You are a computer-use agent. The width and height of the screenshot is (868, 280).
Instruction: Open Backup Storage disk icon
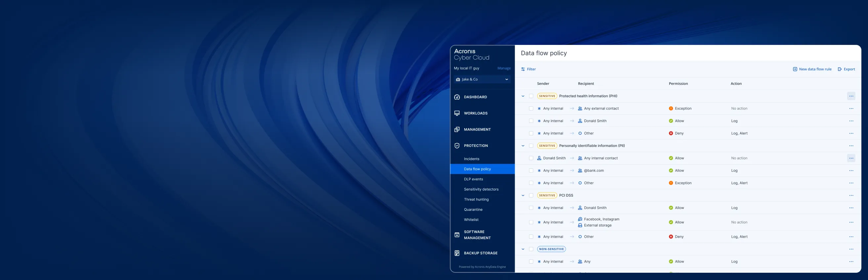click(x=457, y=253)
